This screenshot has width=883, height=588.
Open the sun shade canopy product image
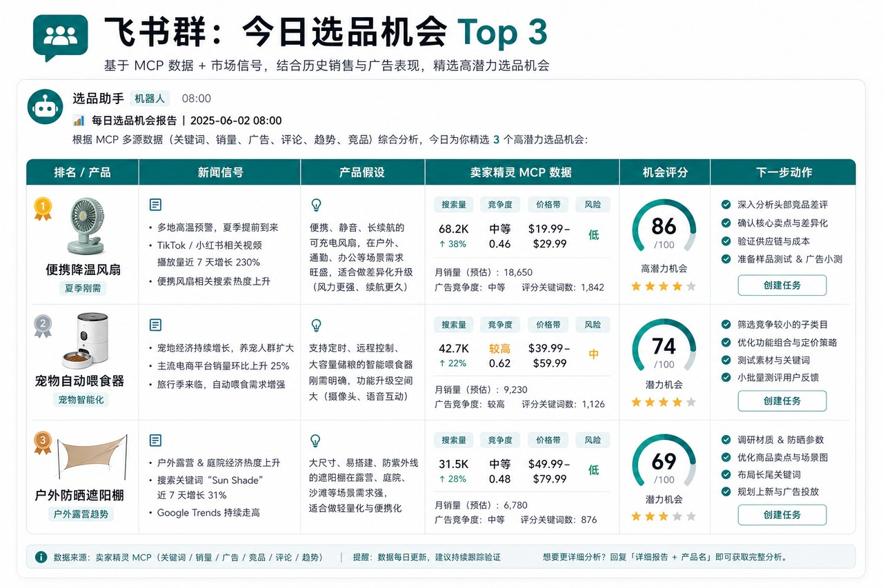[92, 458]
